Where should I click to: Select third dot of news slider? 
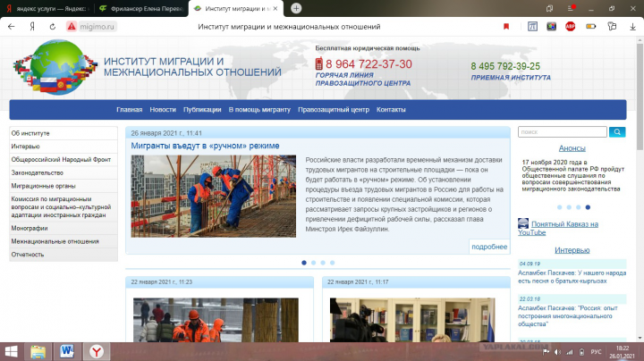(323, 263)
